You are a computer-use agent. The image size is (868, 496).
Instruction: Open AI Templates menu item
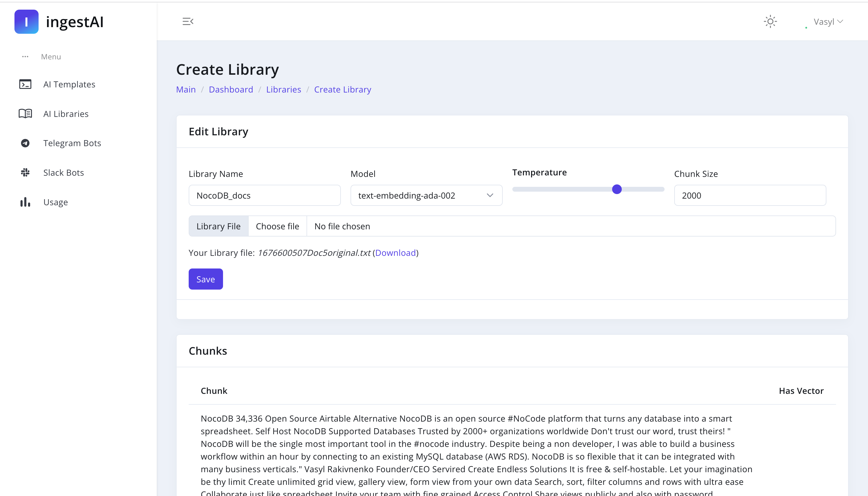click(69, 84)
